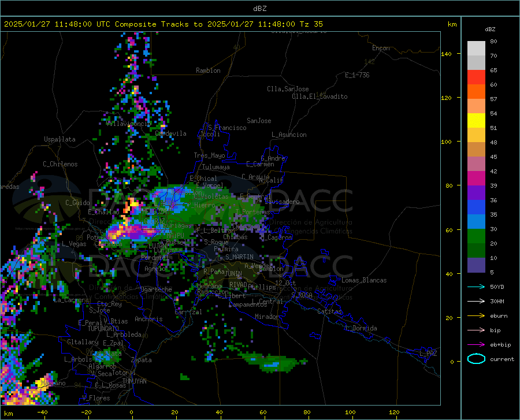Select the green 30 dBZ color swatch
The height and width of the screenshot is (420, 520).
(x=476, y=236)
